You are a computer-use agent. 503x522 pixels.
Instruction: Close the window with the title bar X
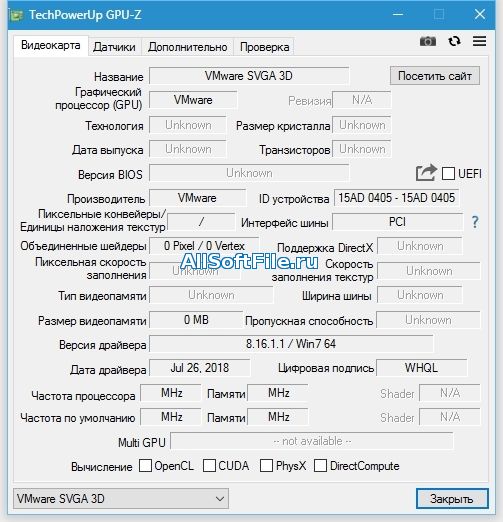pos(480,14)
